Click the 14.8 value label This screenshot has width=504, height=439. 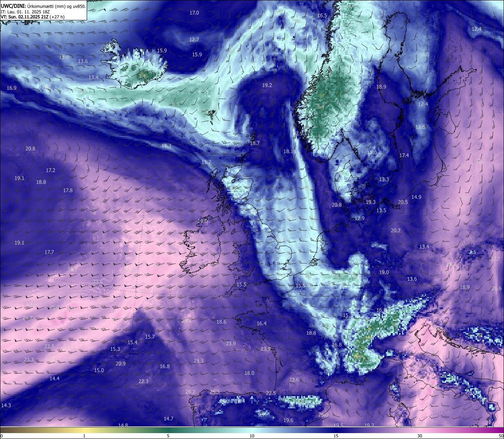coord(123,425)
